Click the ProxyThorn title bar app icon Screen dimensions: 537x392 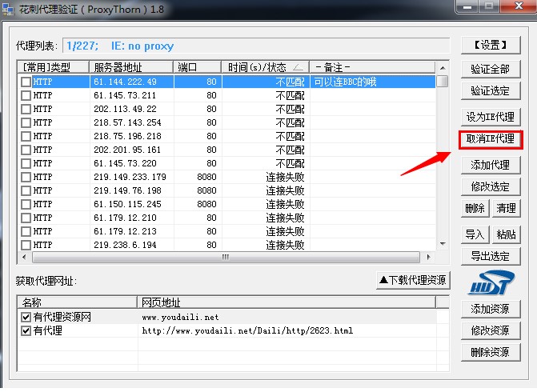[x=8, y=10]
